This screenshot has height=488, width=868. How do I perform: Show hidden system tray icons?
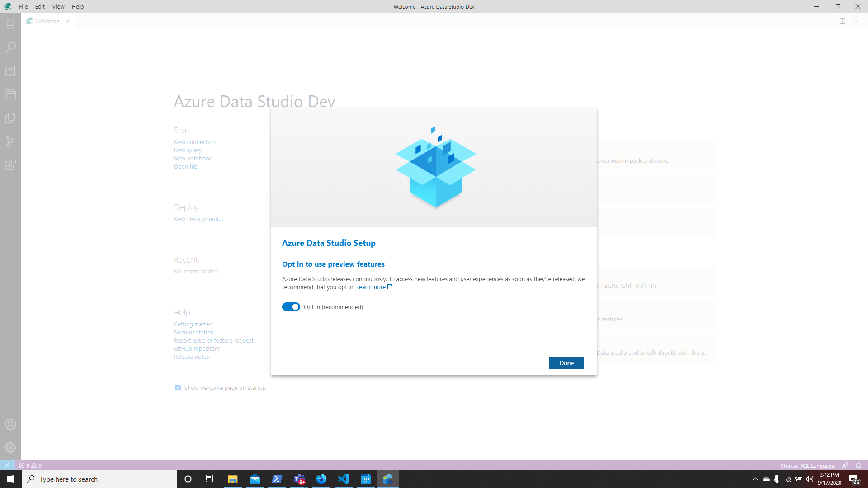(x=755, y=479)
